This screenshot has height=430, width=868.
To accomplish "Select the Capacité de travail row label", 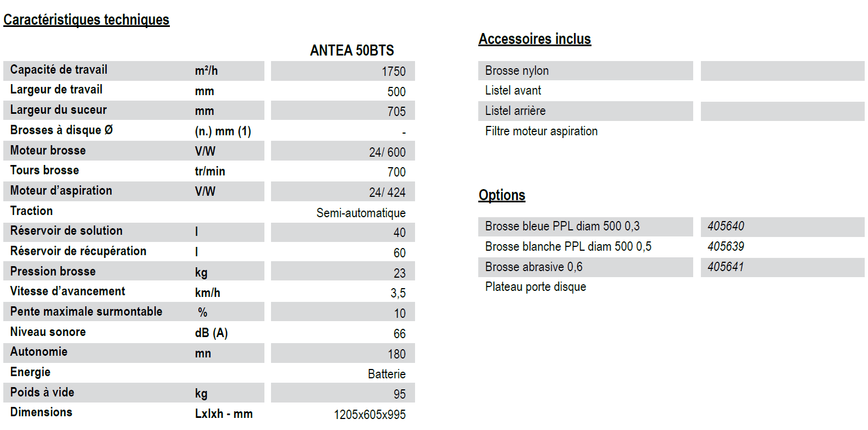I will click(x=59, y=70).
